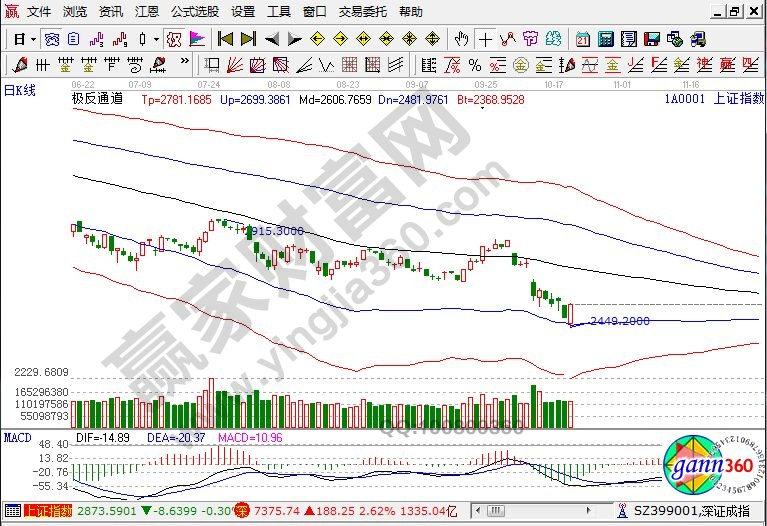Click the jump-to-last-bar arrow icon
Screen dimensions: 767x526
coord(248,39)
